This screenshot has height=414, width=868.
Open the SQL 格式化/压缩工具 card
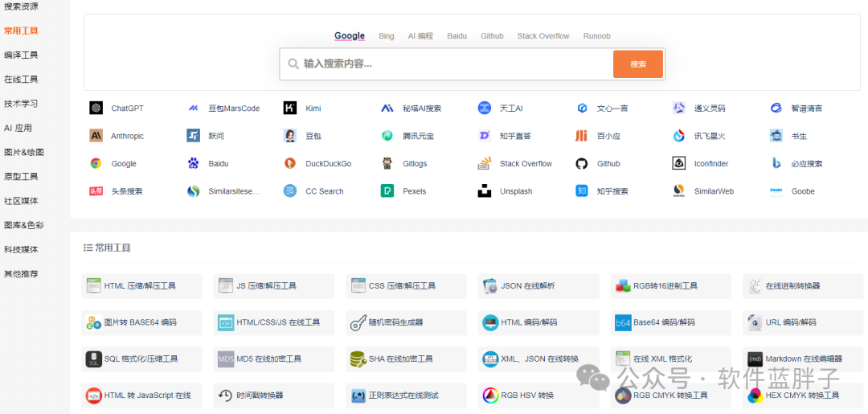coord(141,359)
